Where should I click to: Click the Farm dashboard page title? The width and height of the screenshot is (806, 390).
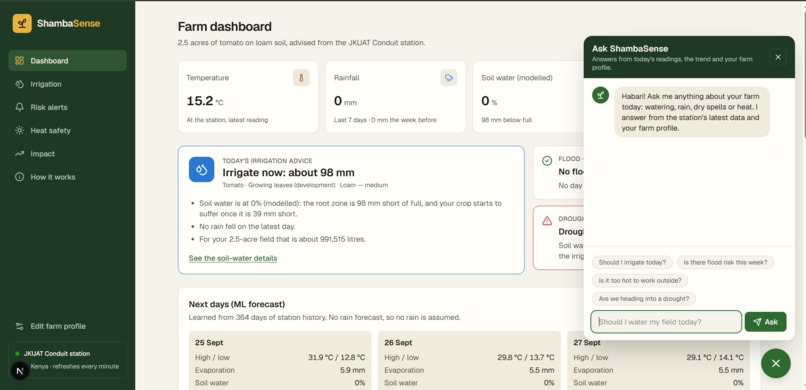[225, 27]
